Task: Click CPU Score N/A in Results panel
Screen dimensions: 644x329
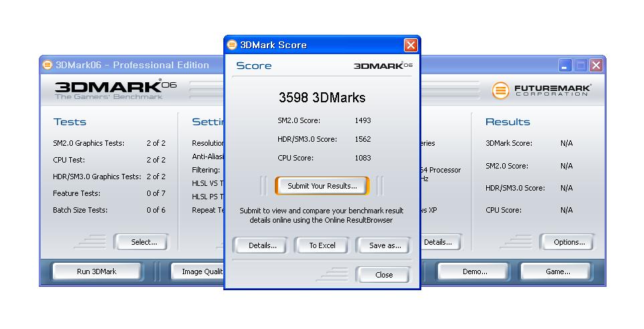Action: [529, 210]
